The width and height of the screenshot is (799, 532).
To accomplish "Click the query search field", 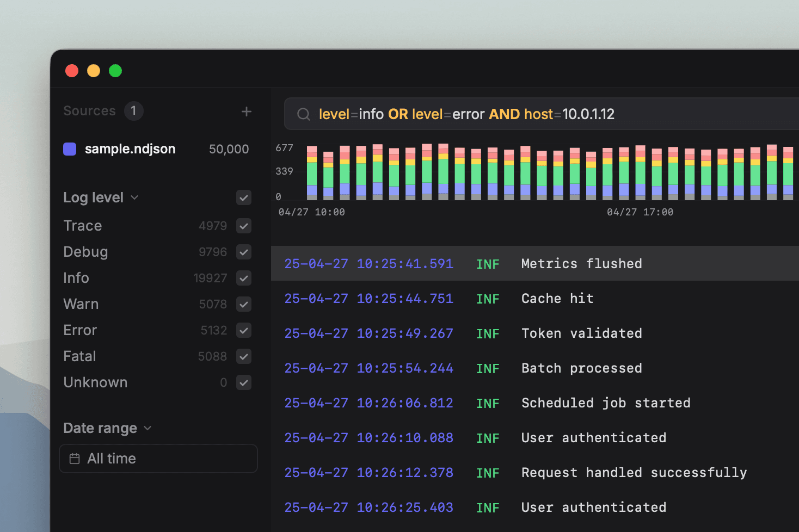I will pos(542,114).
